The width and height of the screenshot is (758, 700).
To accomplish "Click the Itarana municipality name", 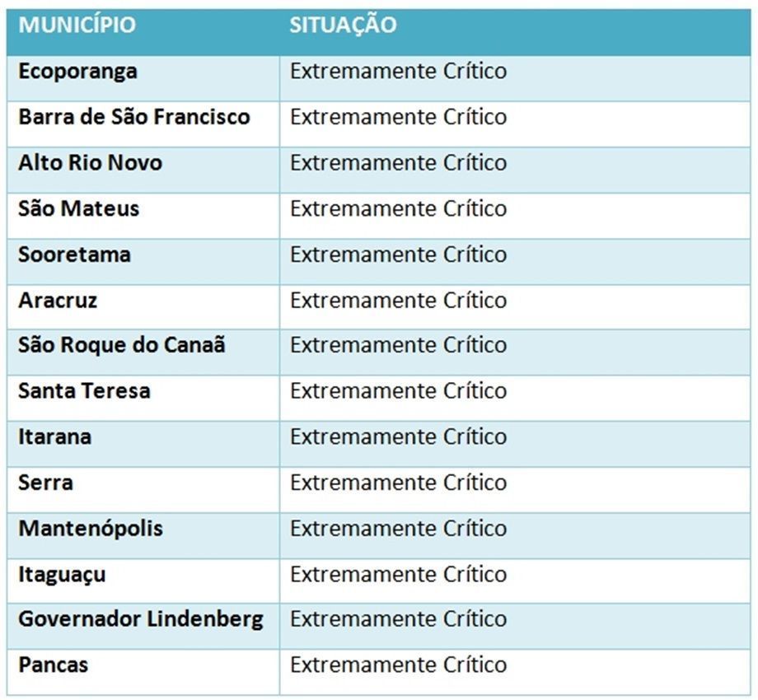I will 54,436.
